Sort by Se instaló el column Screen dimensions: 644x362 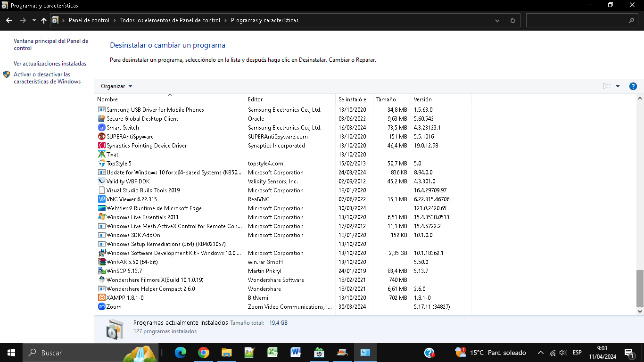[x=354, y=99]
